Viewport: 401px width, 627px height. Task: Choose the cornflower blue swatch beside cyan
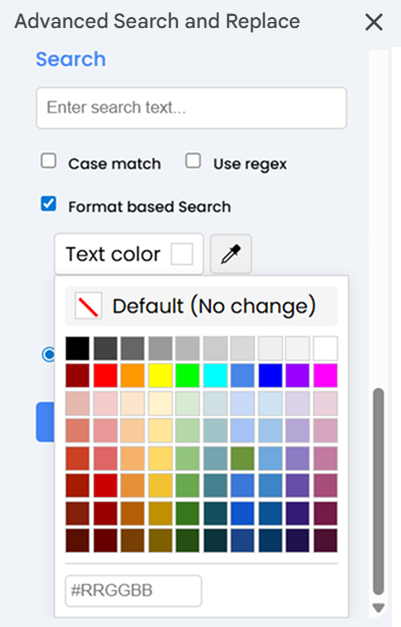243,375
